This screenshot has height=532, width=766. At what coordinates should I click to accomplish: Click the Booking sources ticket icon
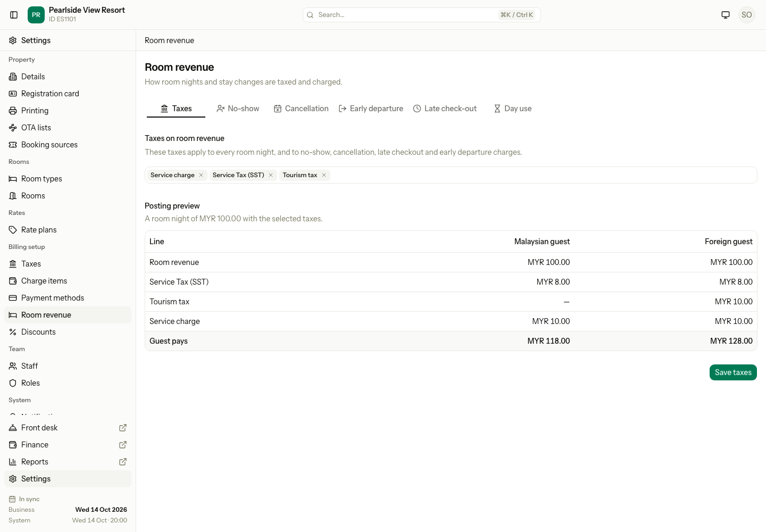coord(13,145)
